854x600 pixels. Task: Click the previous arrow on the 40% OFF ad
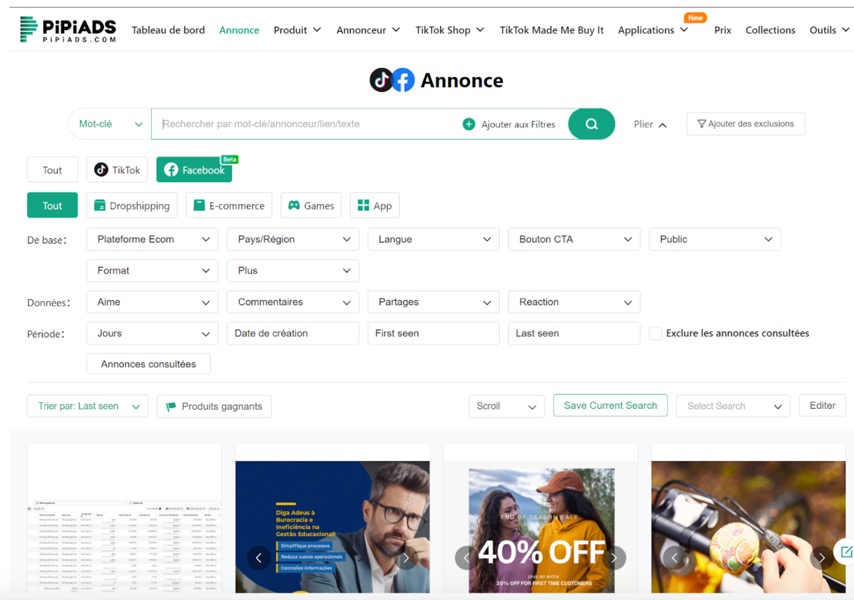coord(466,557)
